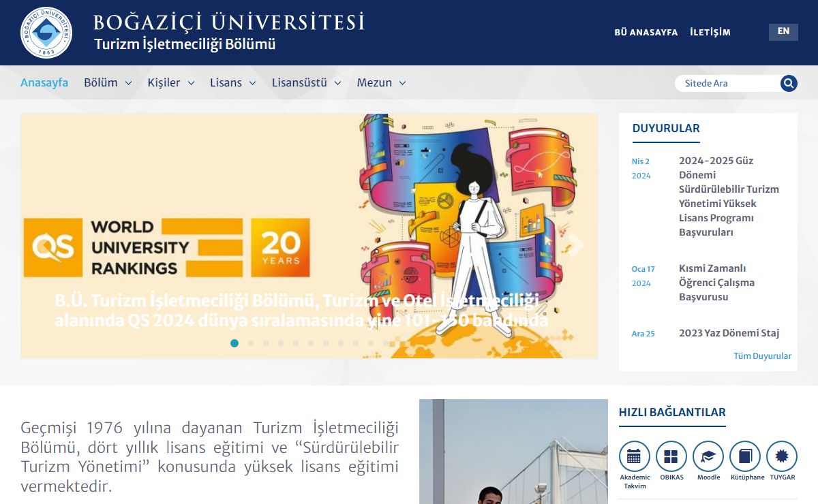Expand the chevron next to Lisansüstü
Viewport: 818px width, 504px height.
pos(337,83)
